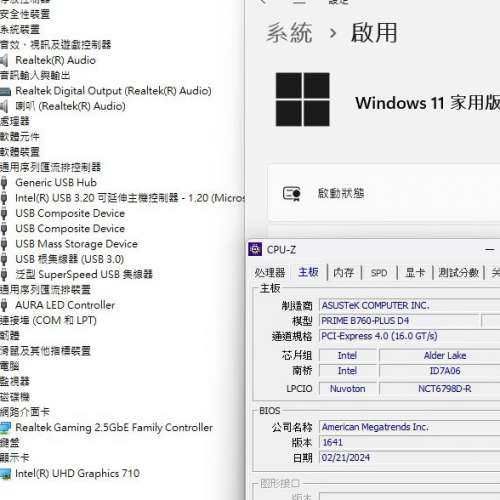Screen dimensions: 500x500
Task: Switch to the 显卡 tab in CPU-Z
Action: (x=415, y=273)
